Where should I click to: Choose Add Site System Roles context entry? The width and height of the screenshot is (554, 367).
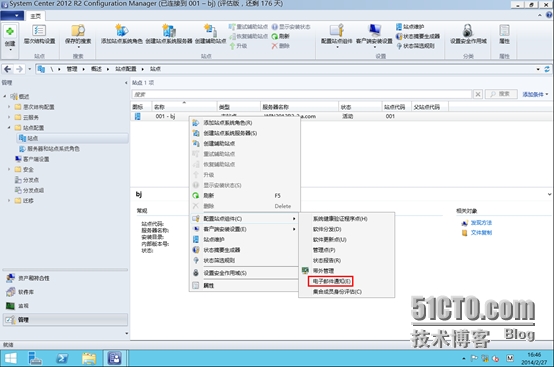coord(244,123)
